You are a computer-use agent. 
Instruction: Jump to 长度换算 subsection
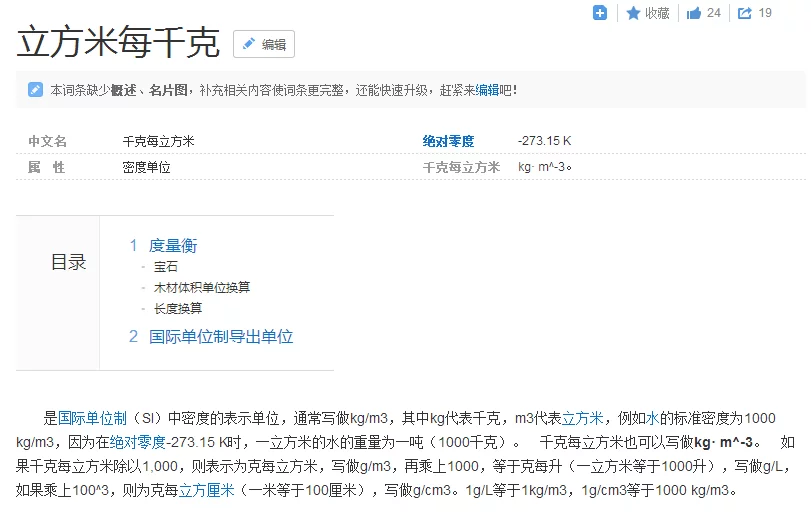(178, 308)
